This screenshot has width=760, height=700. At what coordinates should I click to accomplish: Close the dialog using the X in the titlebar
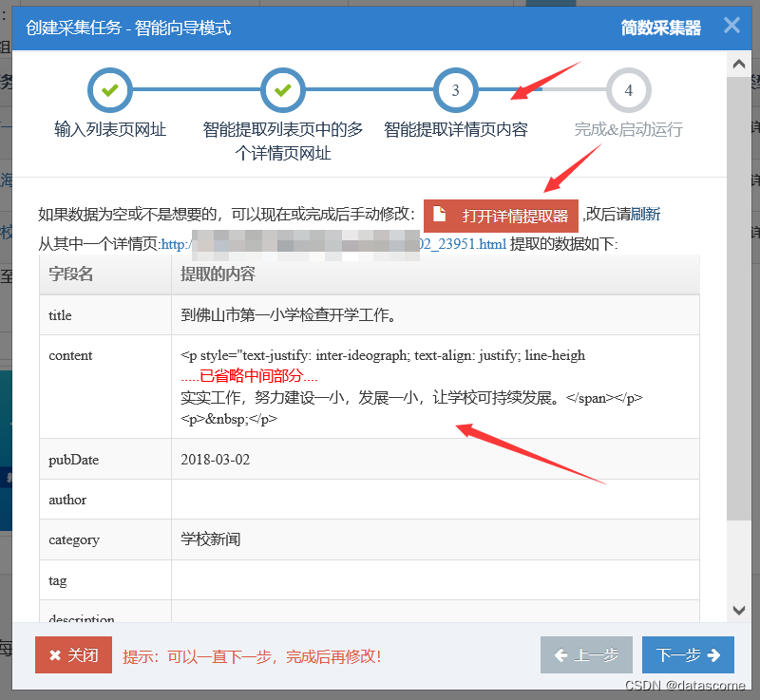(x=731, y=26)
